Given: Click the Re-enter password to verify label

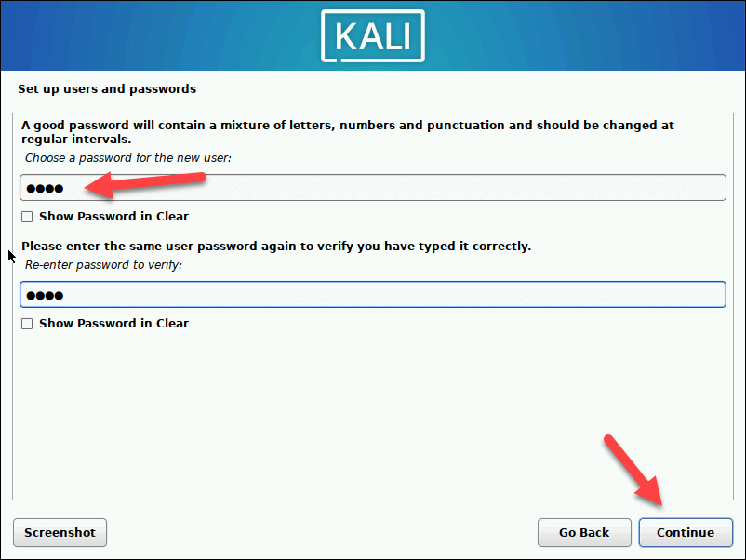Looking at the screenshot, I should (x=103, y=265).
